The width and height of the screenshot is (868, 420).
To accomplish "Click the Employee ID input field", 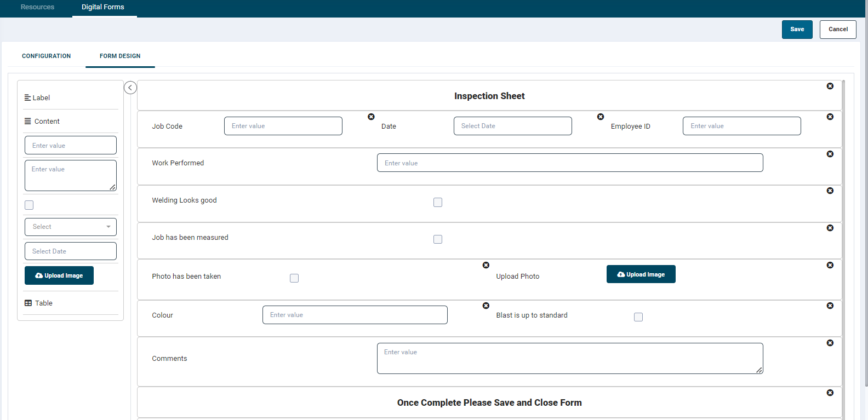I will pyautogui.click(x=741, y=126).
